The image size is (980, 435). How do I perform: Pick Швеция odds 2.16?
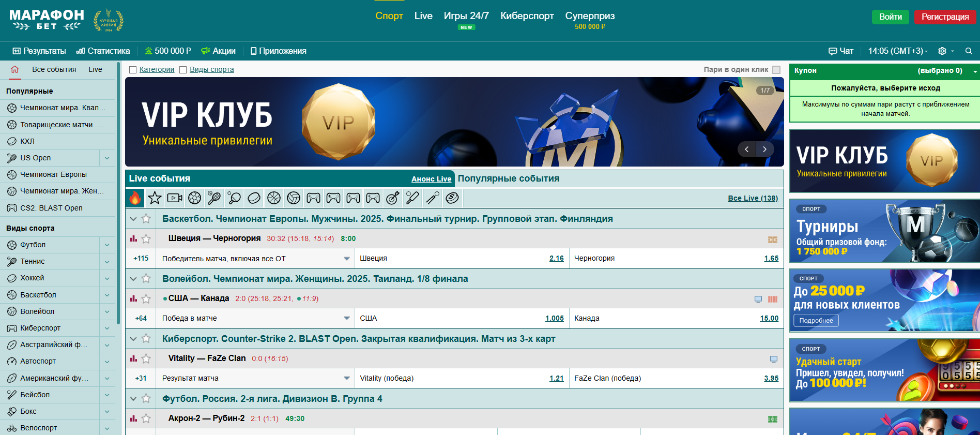tap(557, 258)
